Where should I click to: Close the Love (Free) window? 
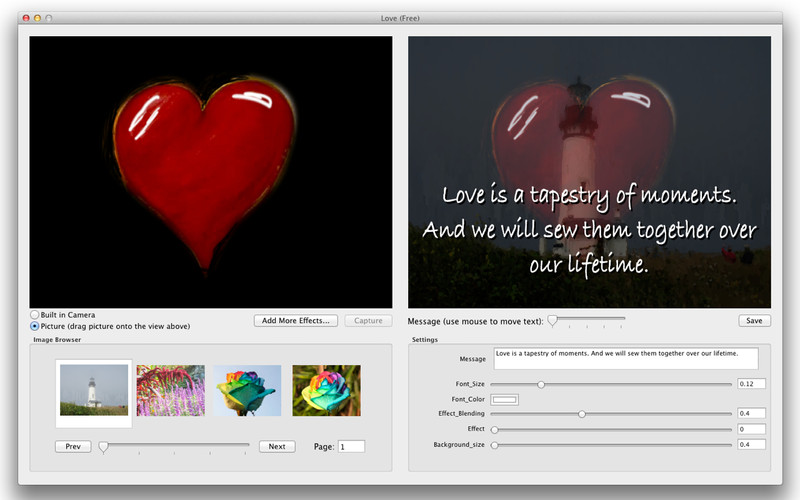pyautogui.click(x=26, y=18)
